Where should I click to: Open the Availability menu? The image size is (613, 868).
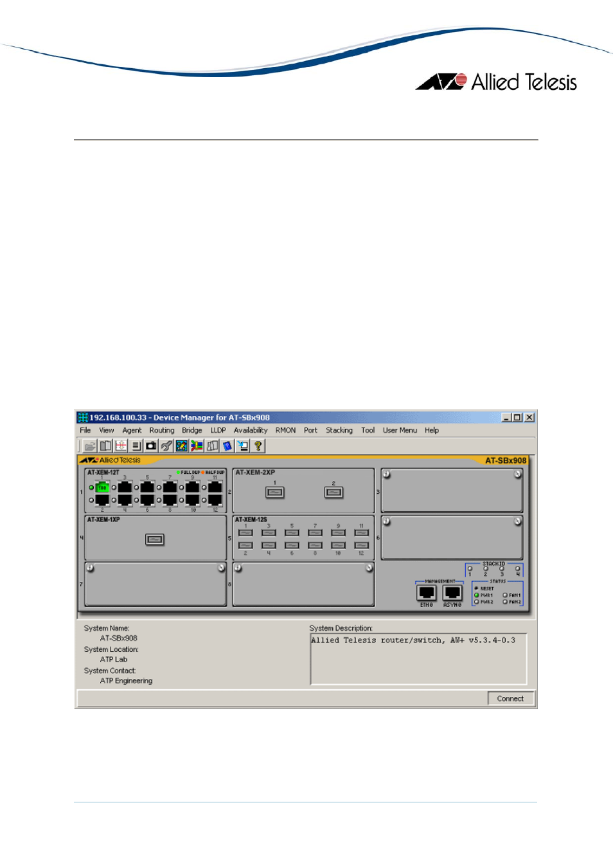tap(251, 430)
